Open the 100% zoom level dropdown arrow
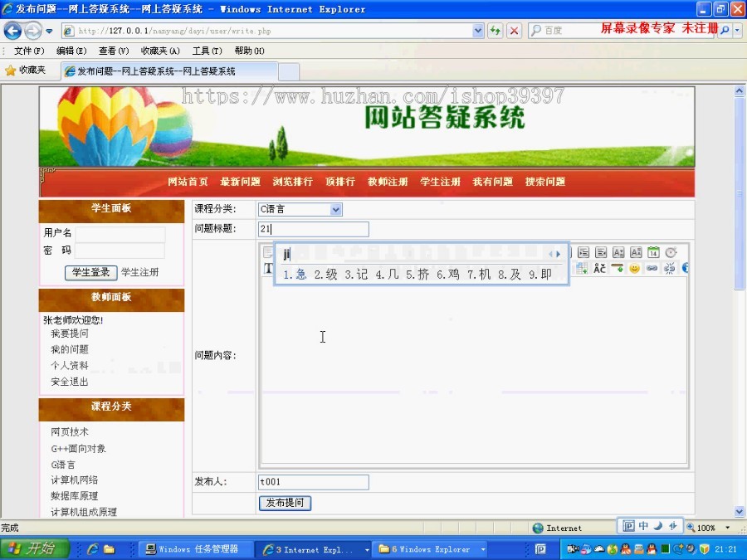 727,528
